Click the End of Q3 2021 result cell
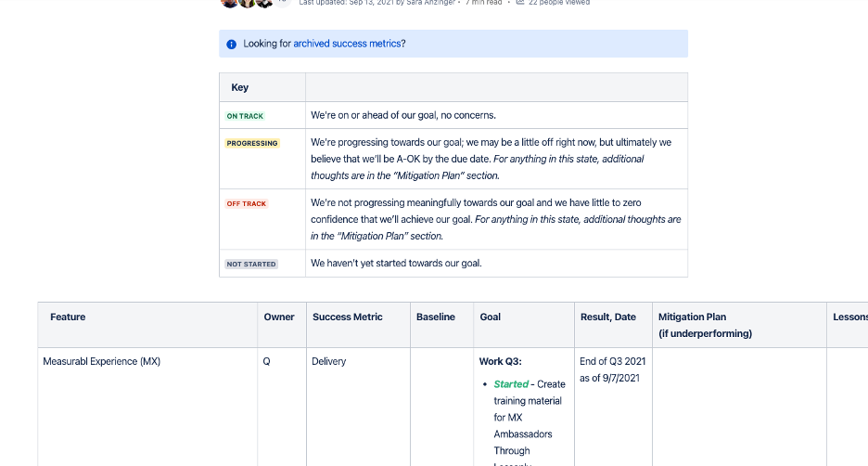 613,407
